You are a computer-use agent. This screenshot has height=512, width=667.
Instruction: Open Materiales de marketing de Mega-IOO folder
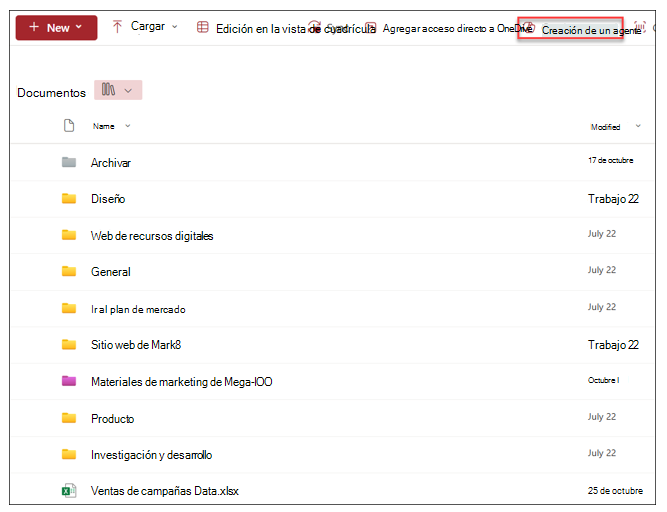point(182,382)
